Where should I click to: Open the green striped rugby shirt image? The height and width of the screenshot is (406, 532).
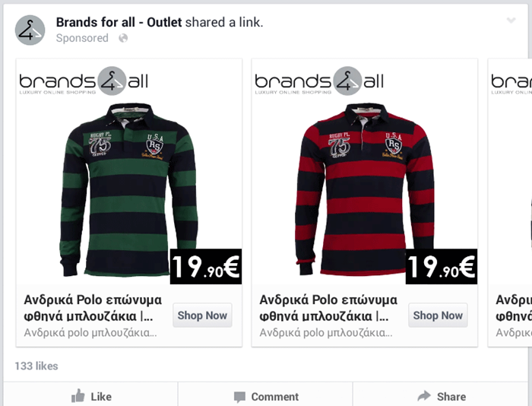(x=128, y=190)
